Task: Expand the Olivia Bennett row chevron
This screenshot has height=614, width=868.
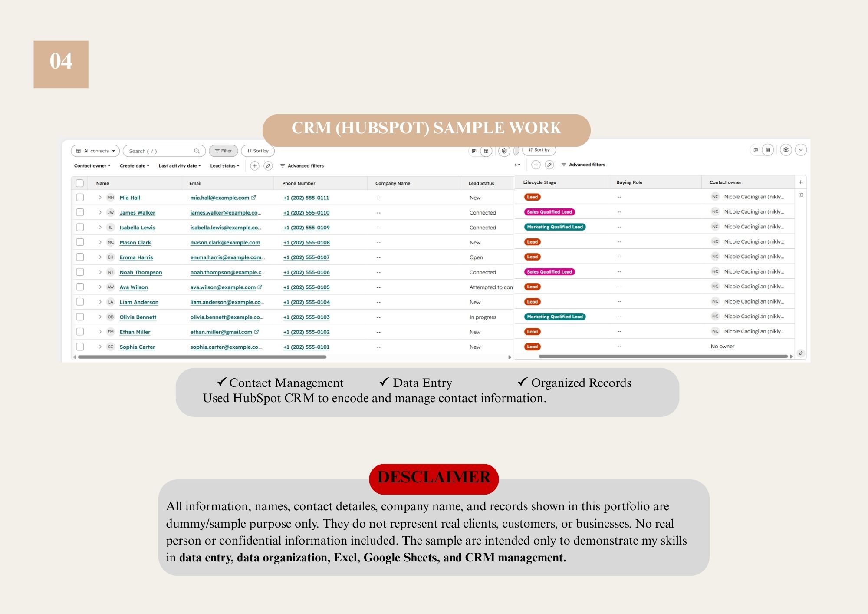Action: pos(100,317)
